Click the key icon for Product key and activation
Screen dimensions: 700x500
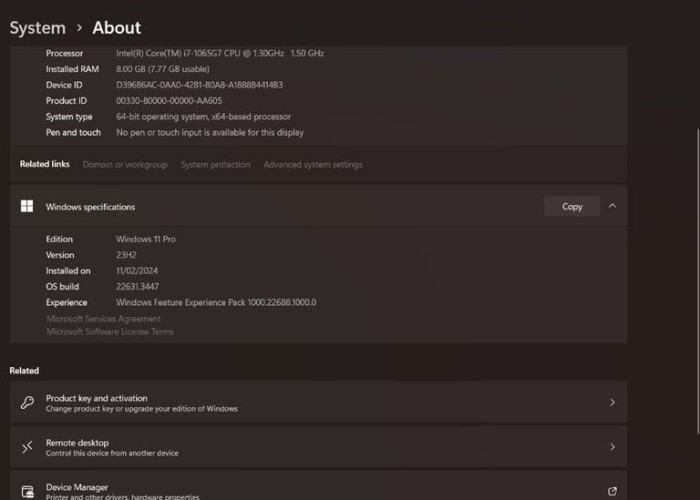coord(27,402)
